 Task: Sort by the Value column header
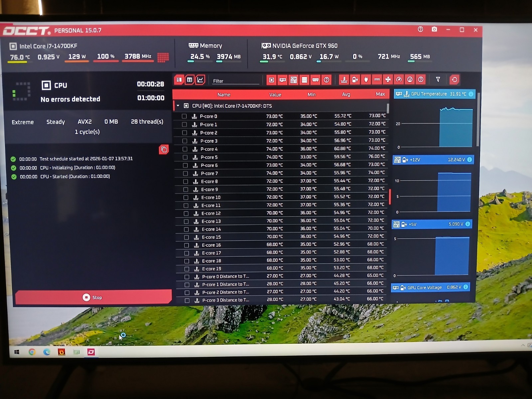pos(275,95)
